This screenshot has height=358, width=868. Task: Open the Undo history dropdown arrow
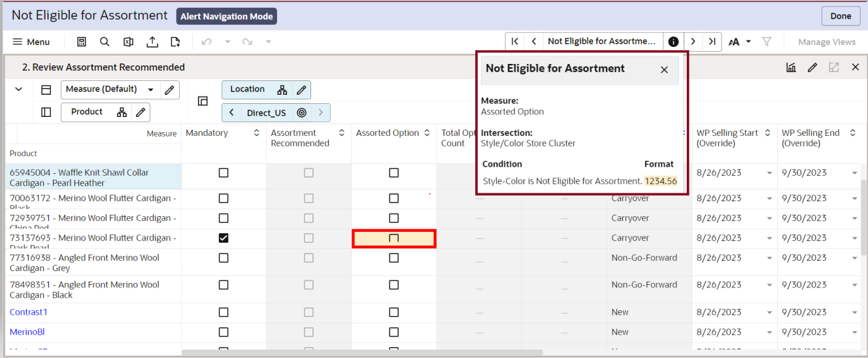228,42
